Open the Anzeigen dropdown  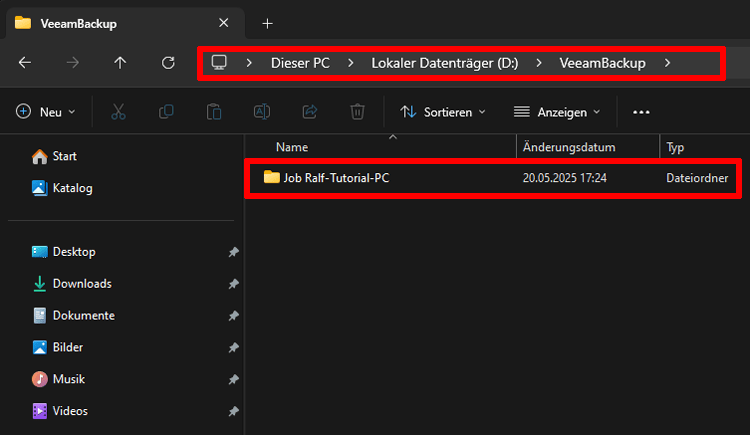[557, 112]
